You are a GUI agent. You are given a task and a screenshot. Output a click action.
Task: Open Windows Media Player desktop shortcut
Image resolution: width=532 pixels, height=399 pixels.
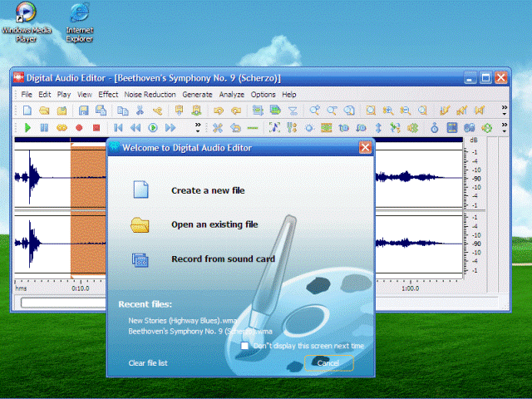tap(26, 22)
